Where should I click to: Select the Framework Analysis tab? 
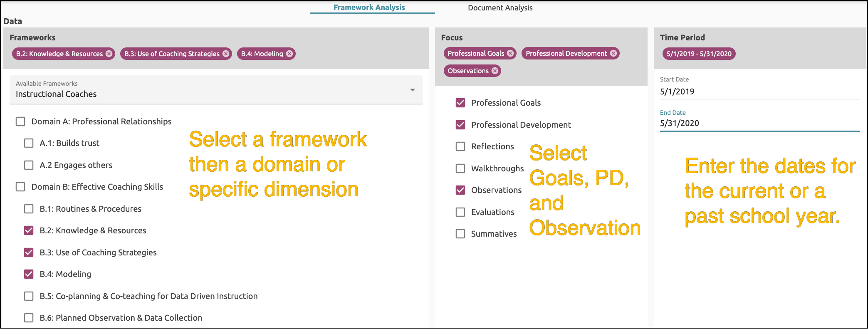[369, 7]
